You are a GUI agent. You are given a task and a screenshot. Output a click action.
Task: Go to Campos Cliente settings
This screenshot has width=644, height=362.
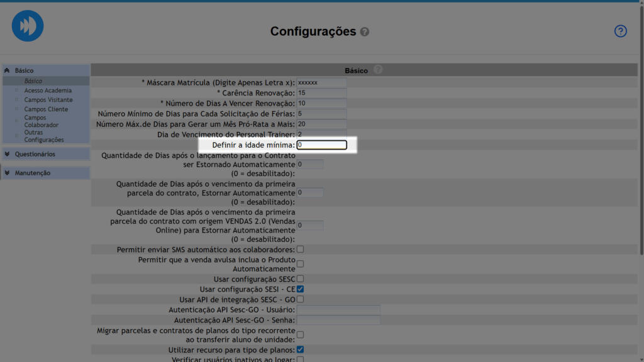tap(46, 109)
